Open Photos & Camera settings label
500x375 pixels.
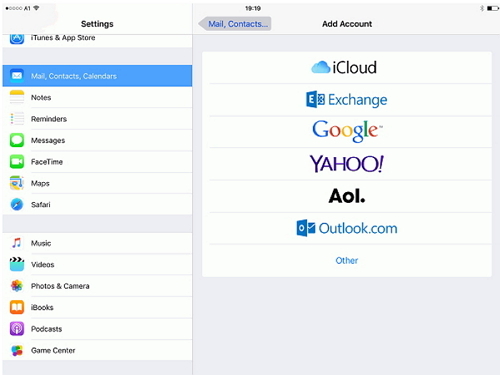point(60,286)
